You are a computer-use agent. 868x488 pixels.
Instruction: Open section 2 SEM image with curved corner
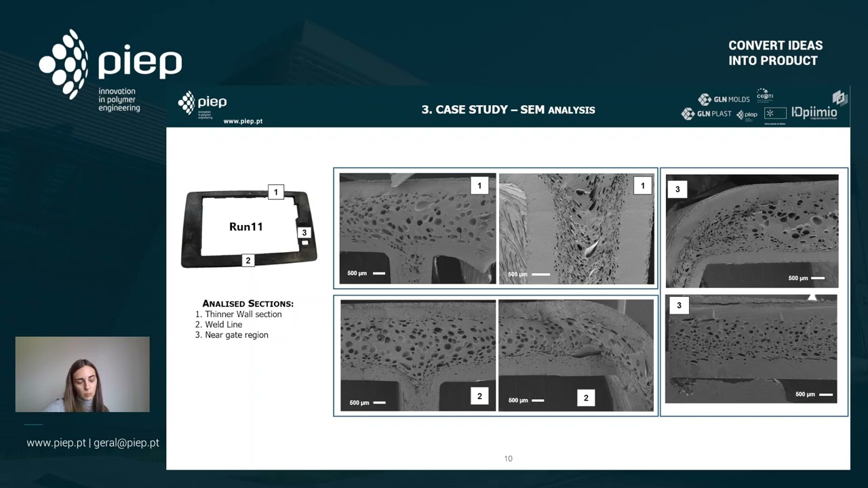pos(576,355)
